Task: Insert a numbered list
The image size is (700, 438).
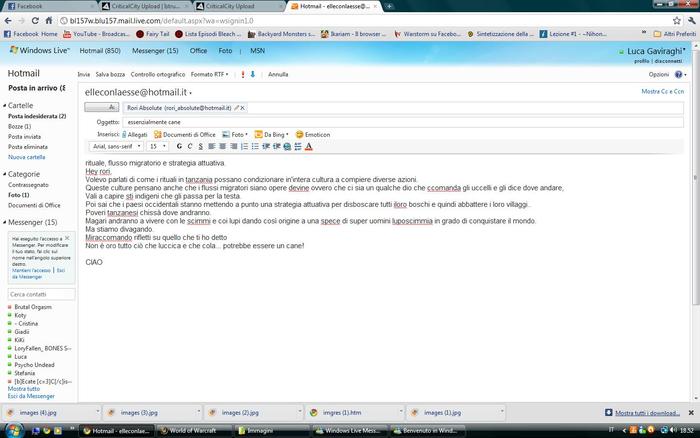Action: 244,146
